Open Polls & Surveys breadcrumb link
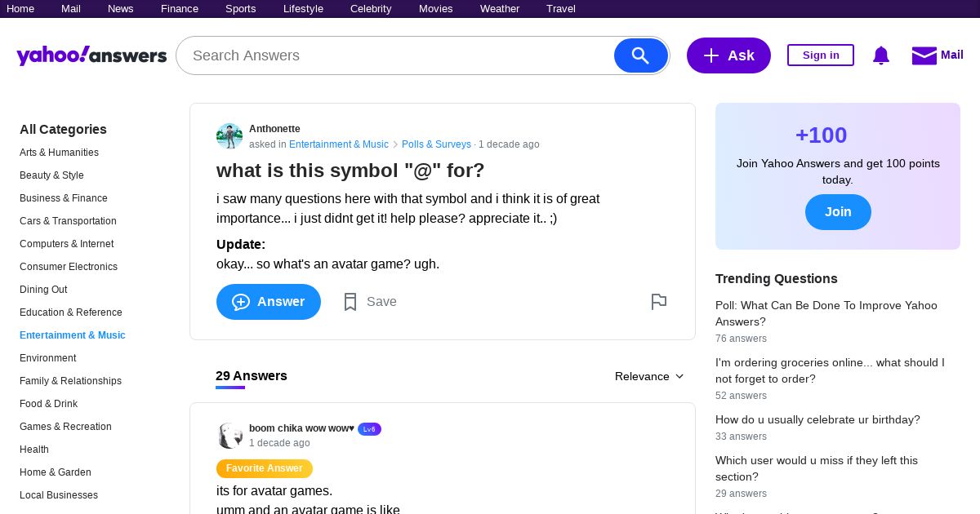This screenshot has width=980, height=514. pos(436,144)
